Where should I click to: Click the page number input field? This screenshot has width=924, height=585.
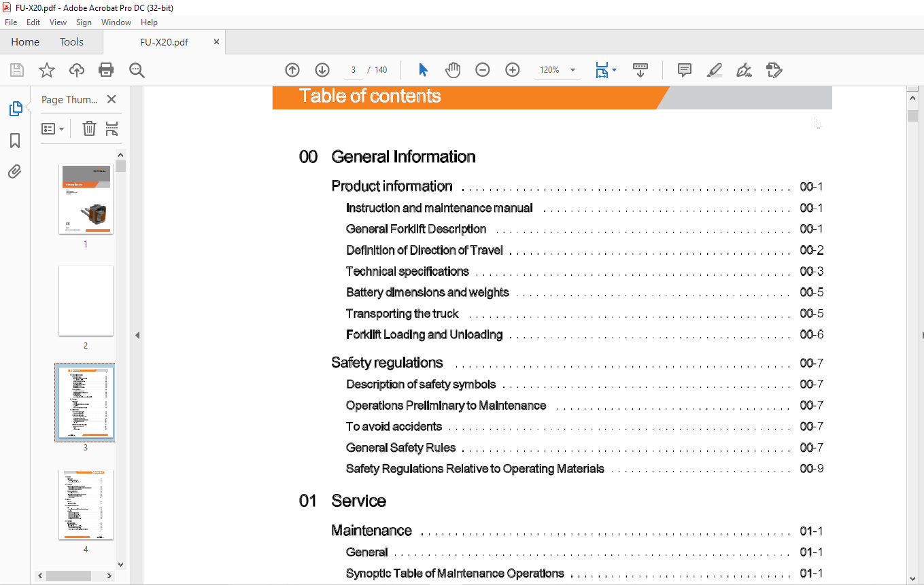(353, 70)
